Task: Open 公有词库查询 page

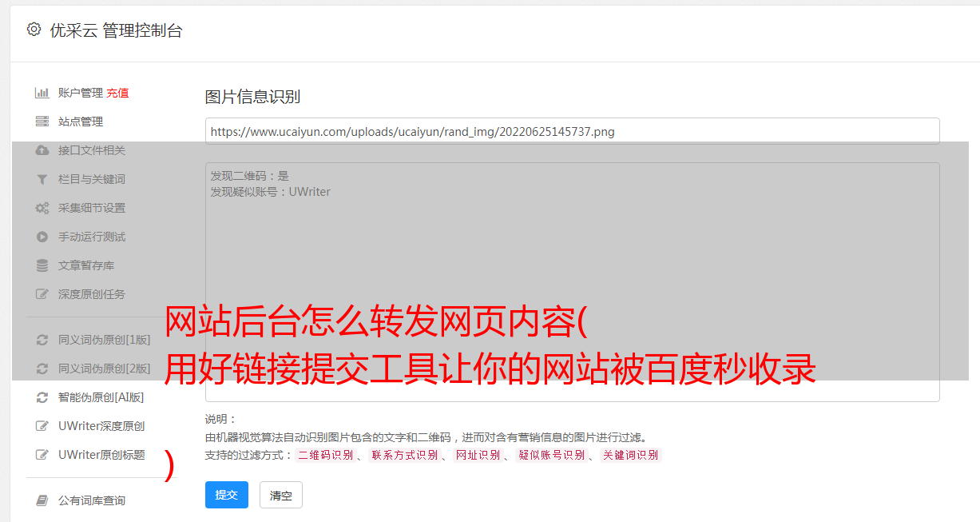Action: tap(92, 500)
